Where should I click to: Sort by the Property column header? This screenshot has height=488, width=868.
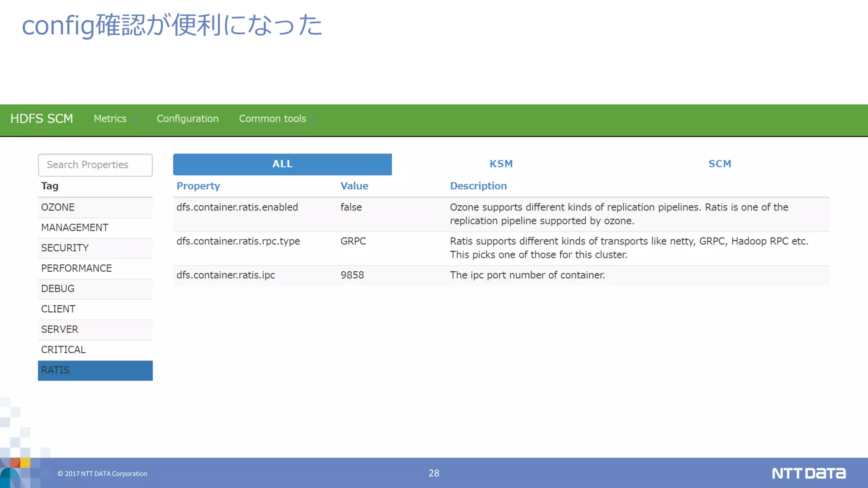pyautogui.click(x=198, y=186)
